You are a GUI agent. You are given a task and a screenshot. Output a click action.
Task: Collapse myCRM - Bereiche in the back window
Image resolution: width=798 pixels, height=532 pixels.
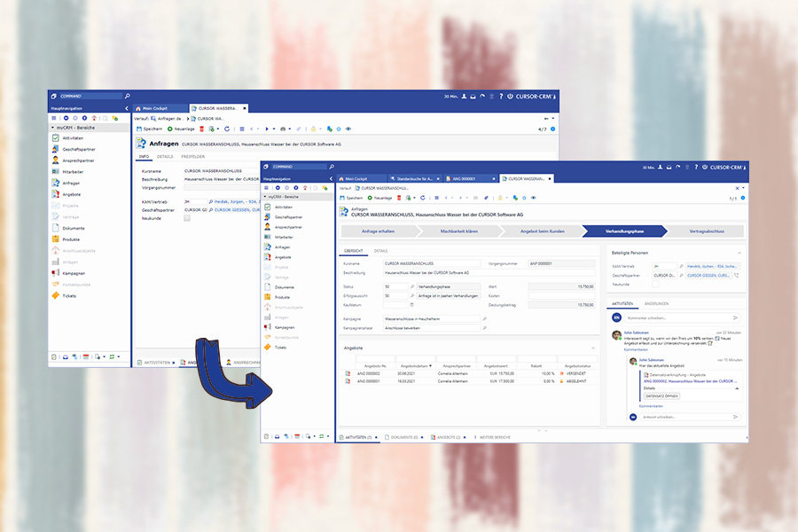(52, 128)
